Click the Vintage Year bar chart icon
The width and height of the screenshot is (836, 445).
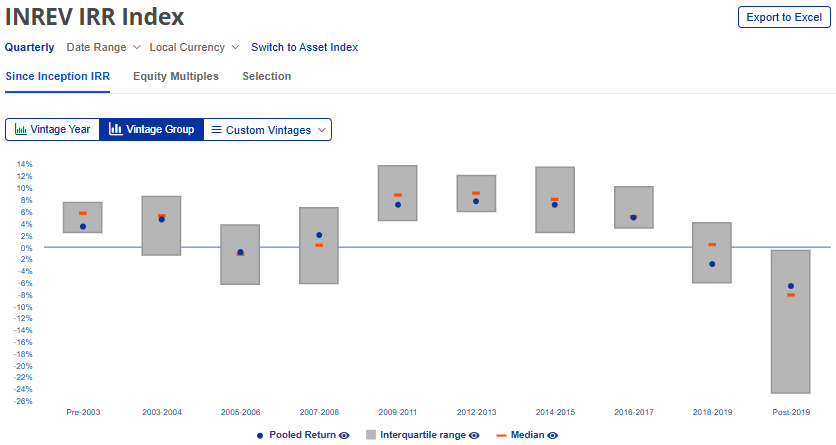pos(21,130)
